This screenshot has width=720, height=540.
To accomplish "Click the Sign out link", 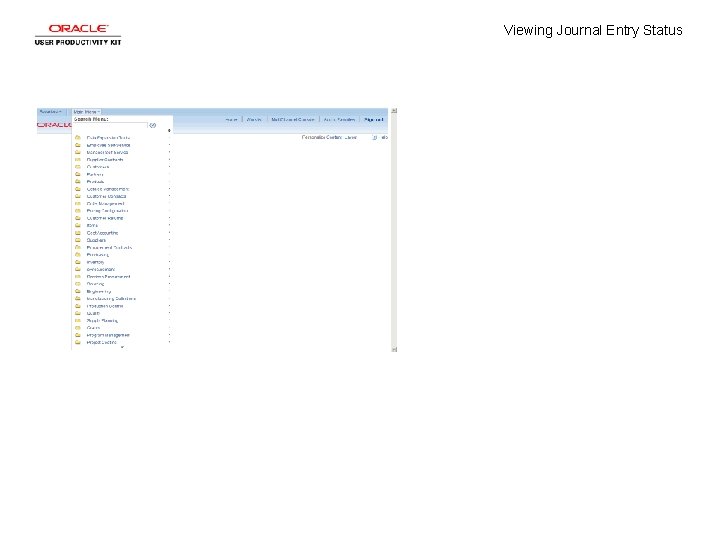I will [x=373, y=119].
